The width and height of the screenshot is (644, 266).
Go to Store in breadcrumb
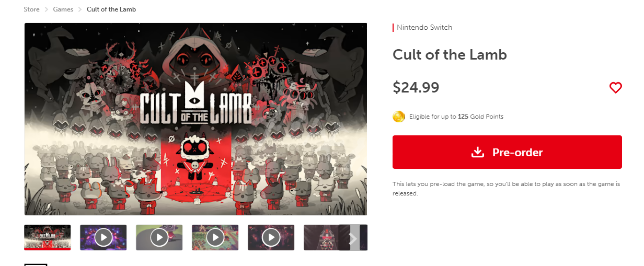coord(31,9)
